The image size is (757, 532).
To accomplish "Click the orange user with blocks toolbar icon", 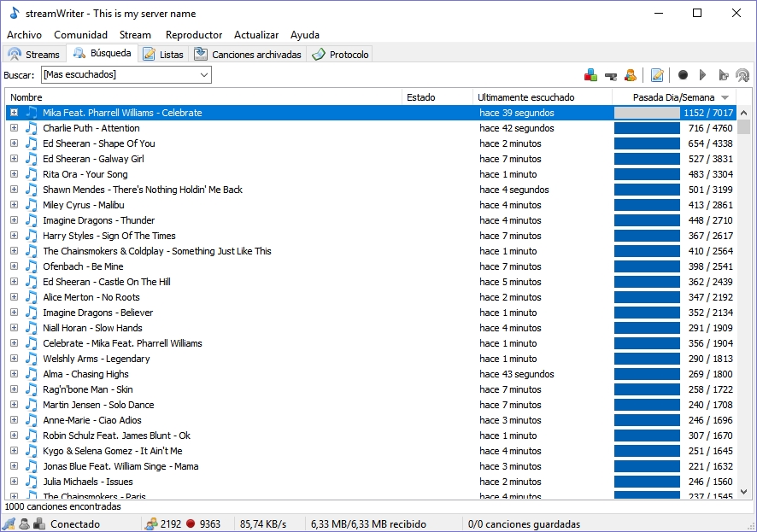I will [x=630, y=75].
